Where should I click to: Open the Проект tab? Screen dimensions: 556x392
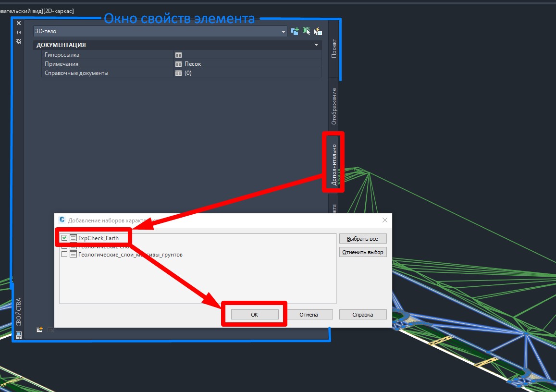(x=334, y=48)
